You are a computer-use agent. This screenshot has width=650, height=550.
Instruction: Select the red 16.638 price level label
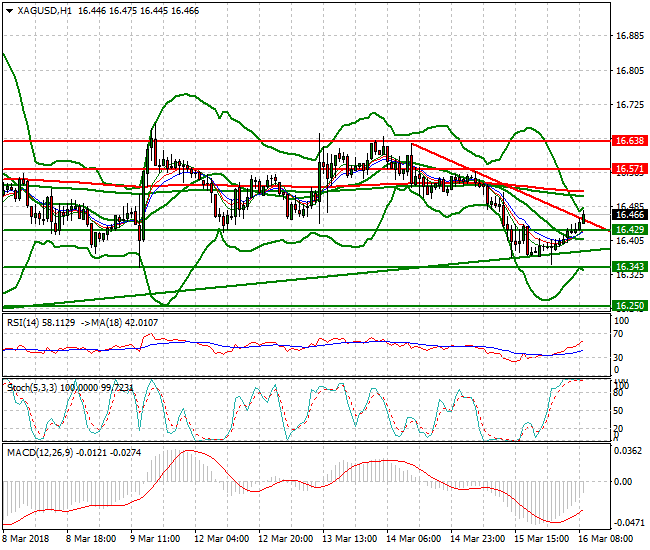630,141
